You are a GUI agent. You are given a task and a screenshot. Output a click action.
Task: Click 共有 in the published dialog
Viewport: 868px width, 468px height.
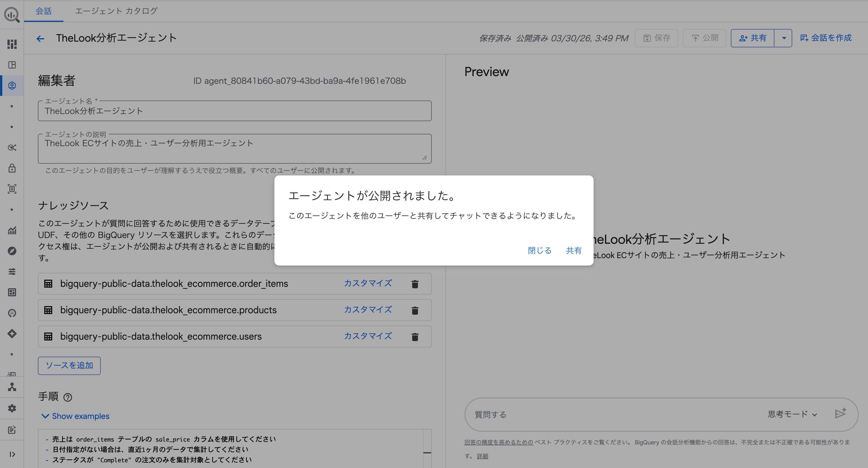point(573,250)
